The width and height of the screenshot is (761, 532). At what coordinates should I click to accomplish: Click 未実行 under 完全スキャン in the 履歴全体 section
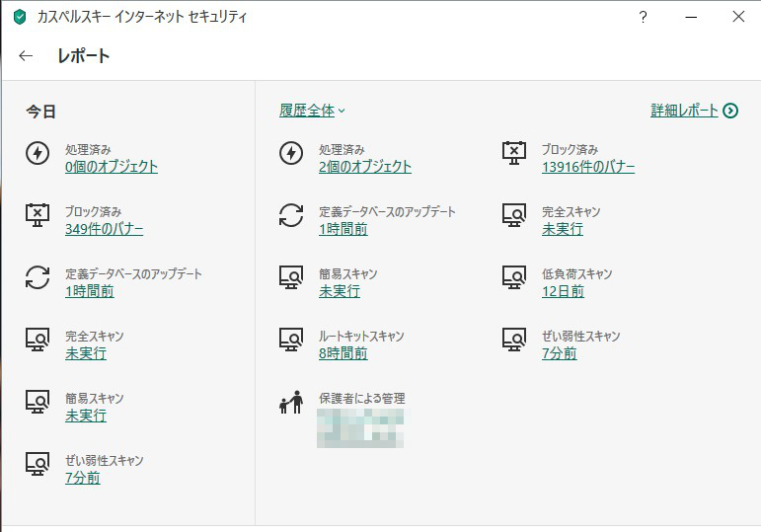[563, 229]
